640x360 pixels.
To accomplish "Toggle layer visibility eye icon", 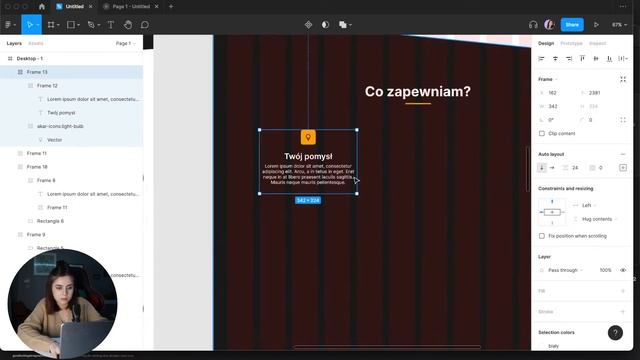I will [x=623, y=270].
